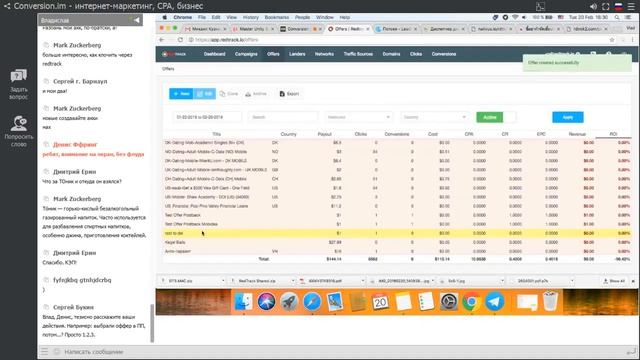The image size is (640, 360).
Task: Click the send message arrow icon
Action: 631,352
